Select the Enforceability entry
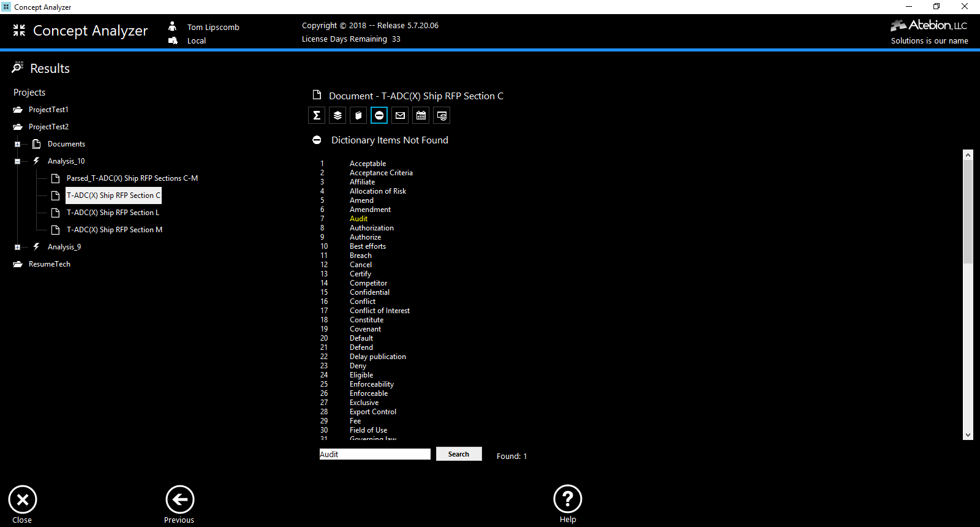Viewport: 980px width, 527px height. click(x=372, y=384)
